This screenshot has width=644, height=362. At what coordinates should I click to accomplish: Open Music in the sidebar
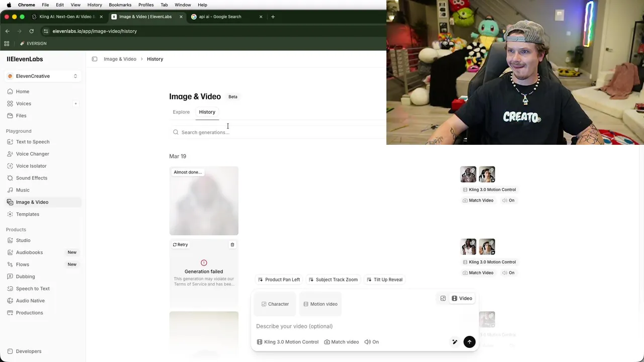23,190
